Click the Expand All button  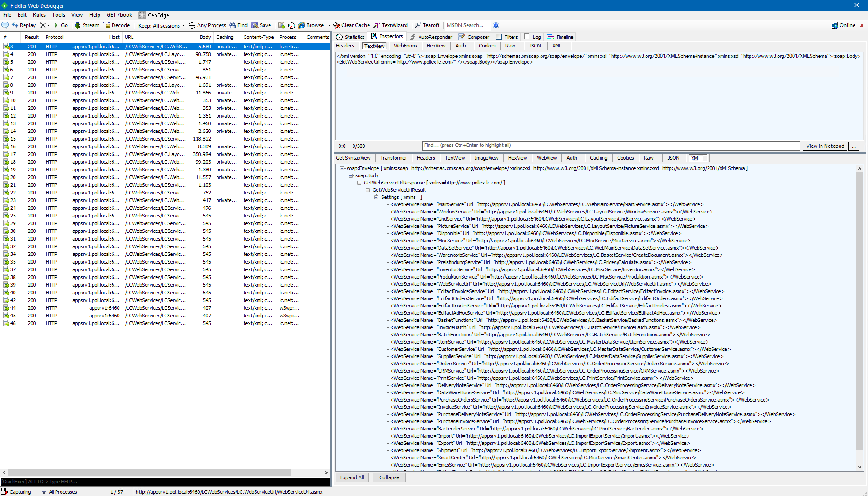click(352, 477)
